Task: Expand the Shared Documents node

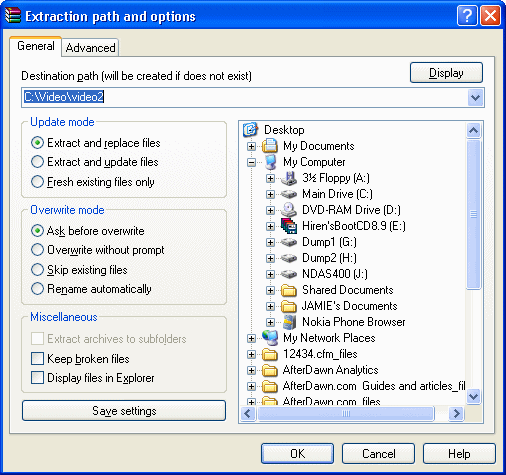Action: point(270,290)
